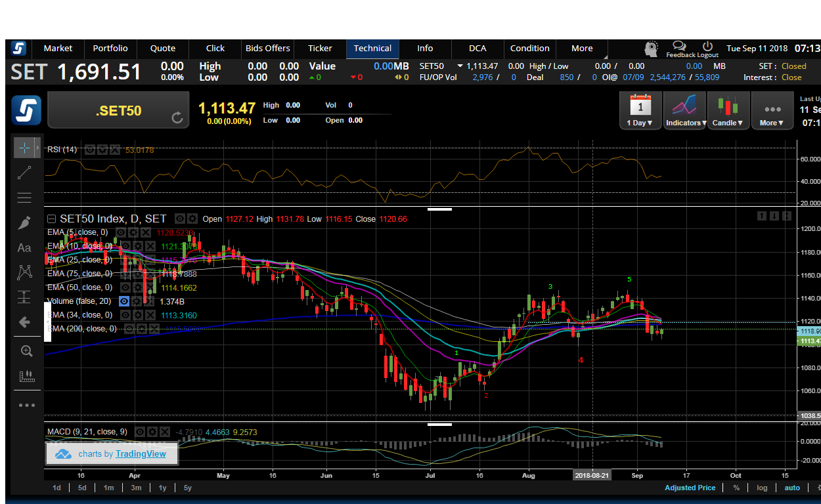Switch to the Portfolio tab
Image resolution: width=821 pixels, height=504 pixels.
coord(110,48)
